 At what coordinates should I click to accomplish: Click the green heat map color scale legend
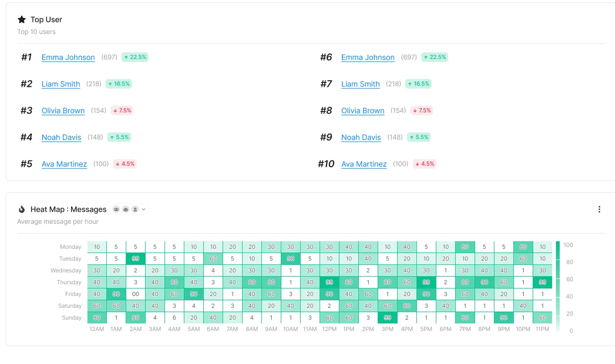(x=558, y=288)
